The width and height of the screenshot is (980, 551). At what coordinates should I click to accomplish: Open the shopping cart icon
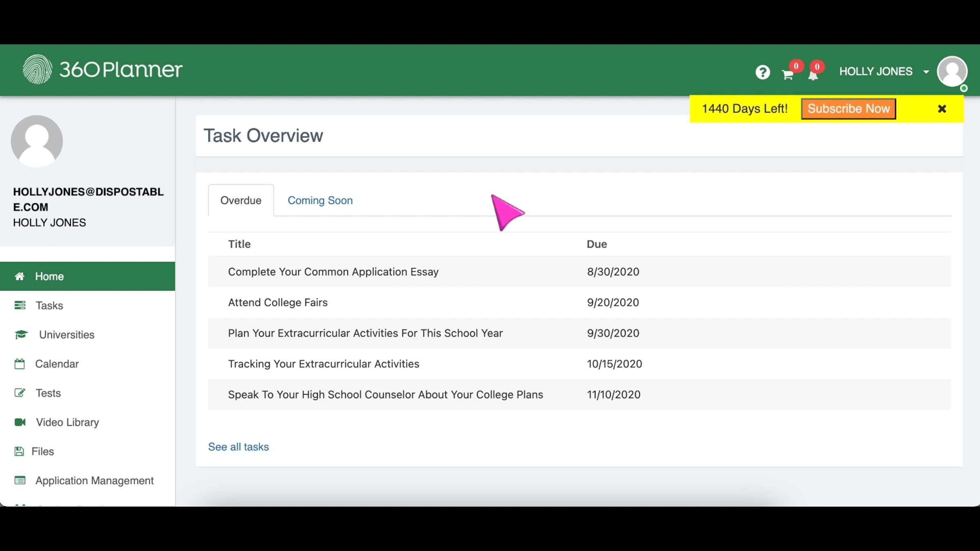point(788,75)
